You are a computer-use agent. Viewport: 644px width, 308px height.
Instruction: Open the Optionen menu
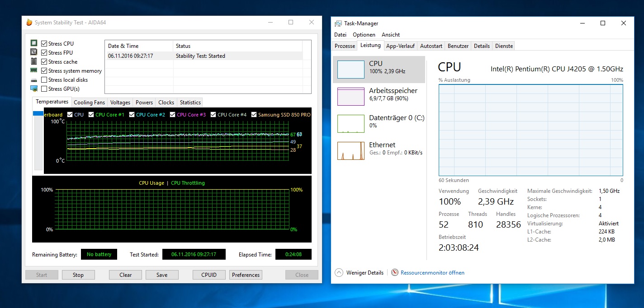[x=364, y=35]
